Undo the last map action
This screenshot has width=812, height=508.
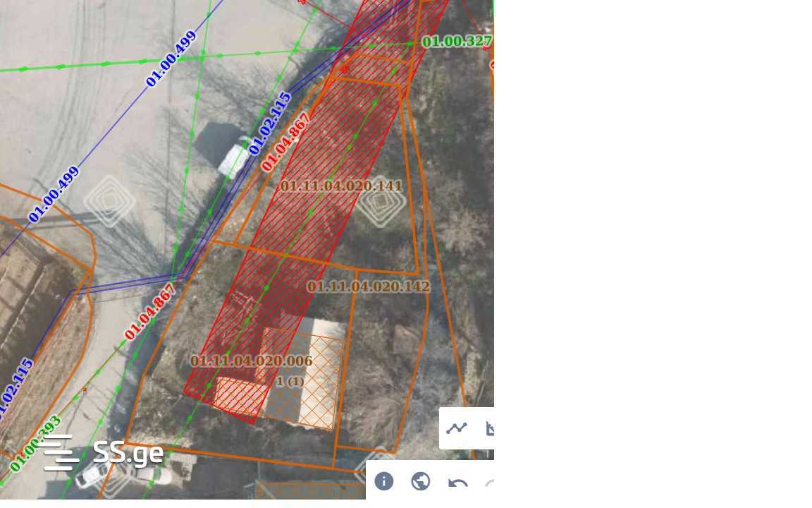coord(457,483)
